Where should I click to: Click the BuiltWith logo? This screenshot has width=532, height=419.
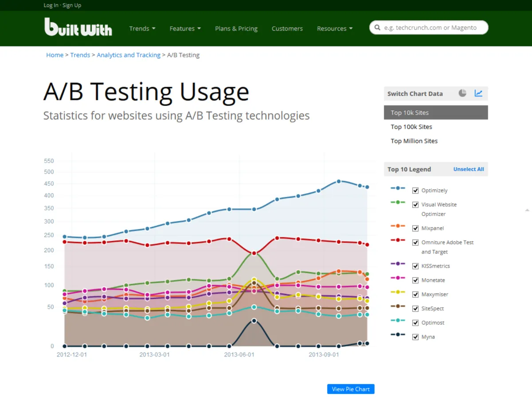[x=78, y=27]
